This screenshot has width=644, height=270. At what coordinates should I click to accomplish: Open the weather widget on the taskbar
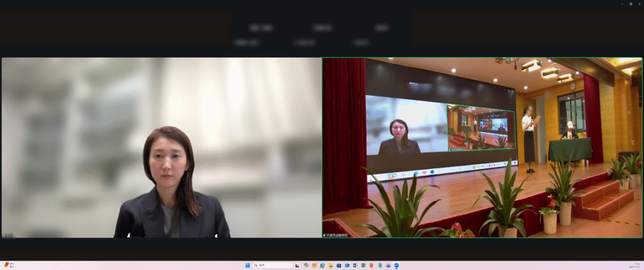point(8,266)
